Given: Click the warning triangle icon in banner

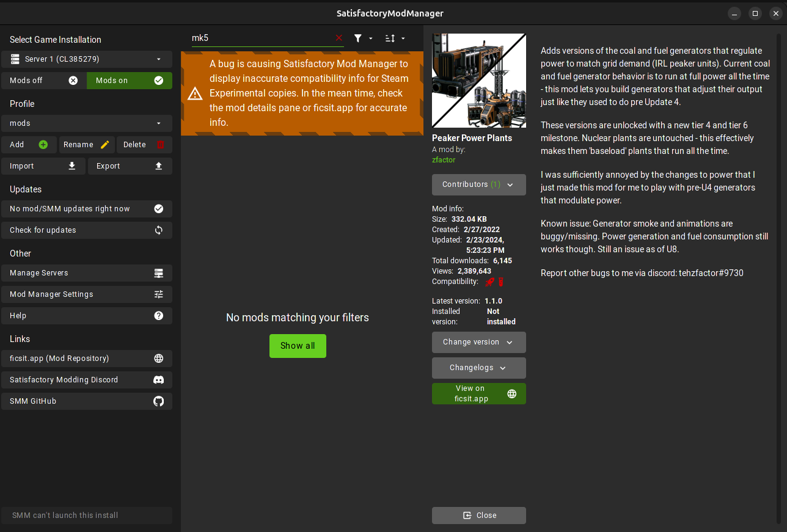Looking at the screenshot, I should [195, 93].
